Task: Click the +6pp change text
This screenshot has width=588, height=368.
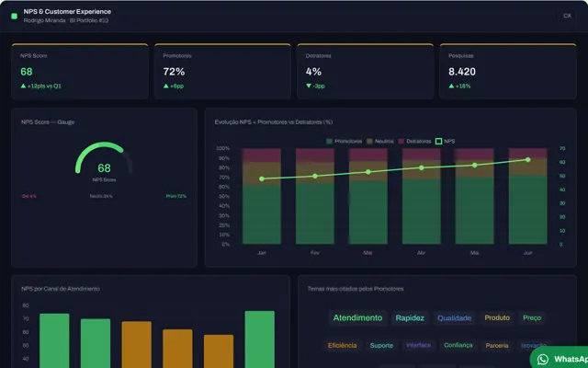Action: (177, 86)
